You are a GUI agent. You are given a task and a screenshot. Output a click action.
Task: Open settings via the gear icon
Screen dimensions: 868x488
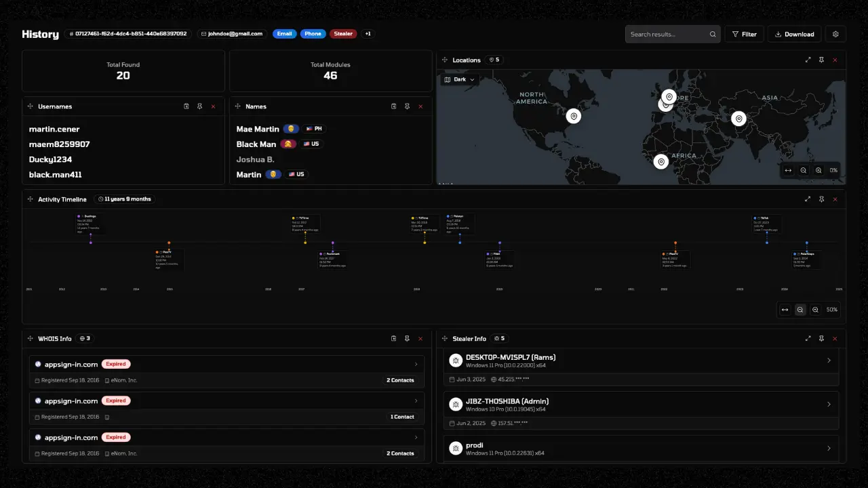[835, 34]
